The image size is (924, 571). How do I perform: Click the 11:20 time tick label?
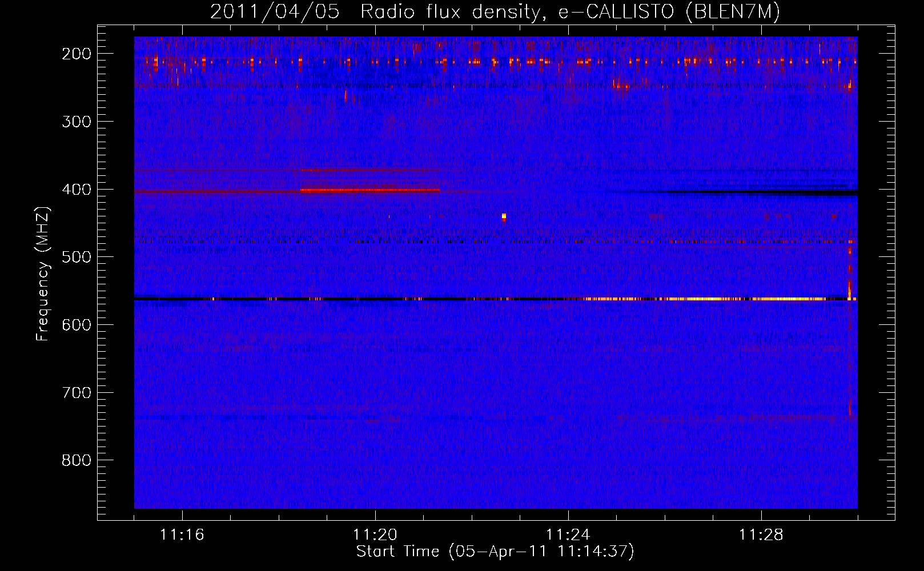tap(375, 535)
